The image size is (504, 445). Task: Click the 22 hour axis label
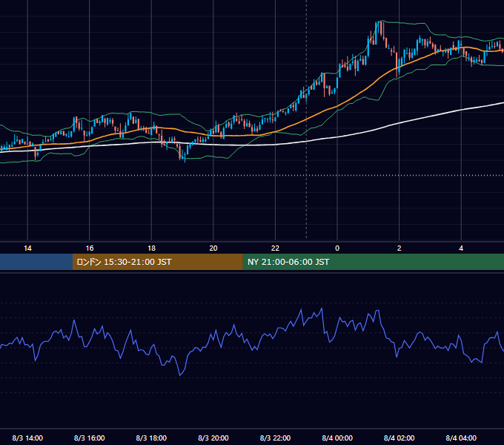click(275, 248)
